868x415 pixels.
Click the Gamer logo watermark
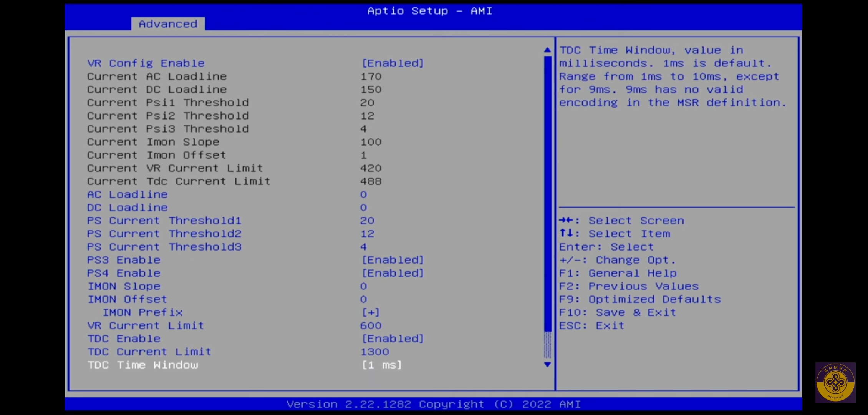[x=835, y=382]
